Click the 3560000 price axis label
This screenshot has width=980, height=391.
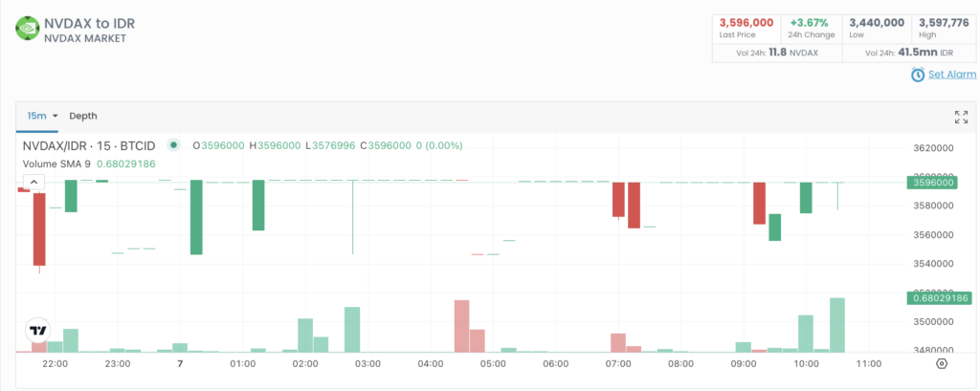pos(932,235)
